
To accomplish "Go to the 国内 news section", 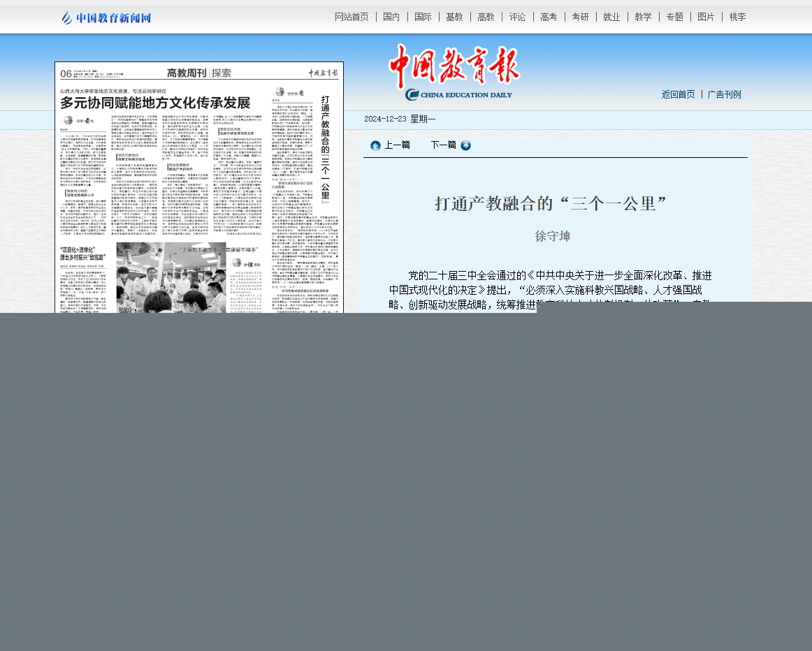I will click(x=391, y=17).
